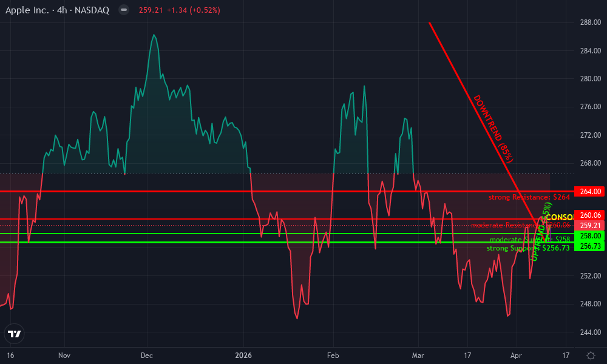Click the TradingView logo

coord(14,333)
